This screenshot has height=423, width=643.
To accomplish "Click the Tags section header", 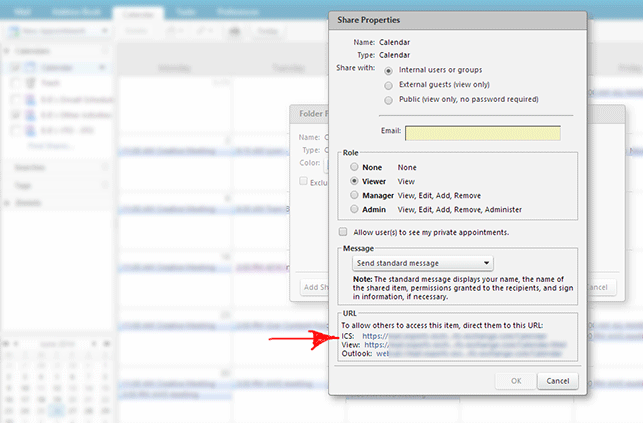I will 23,186.
